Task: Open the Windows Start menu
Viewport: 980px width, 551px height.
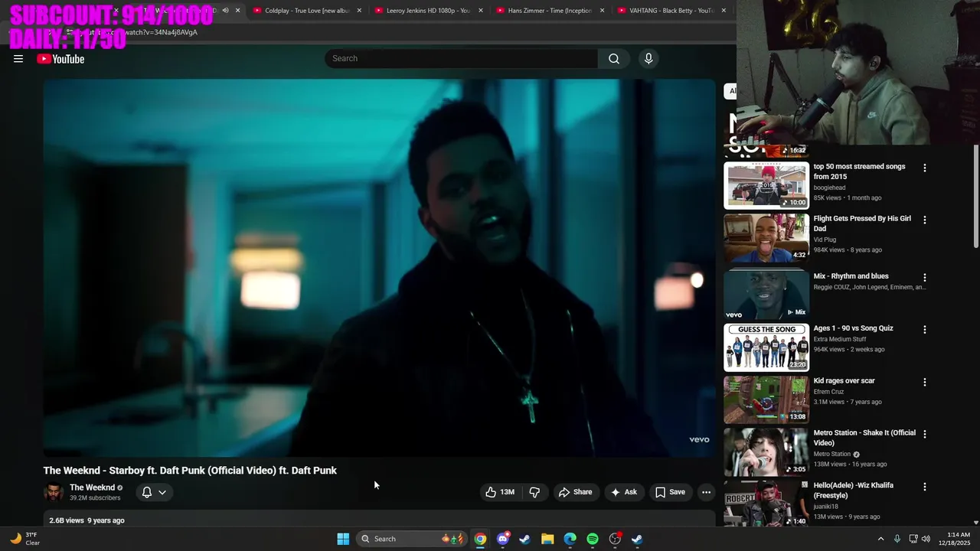Action: (x=343, y=539)
